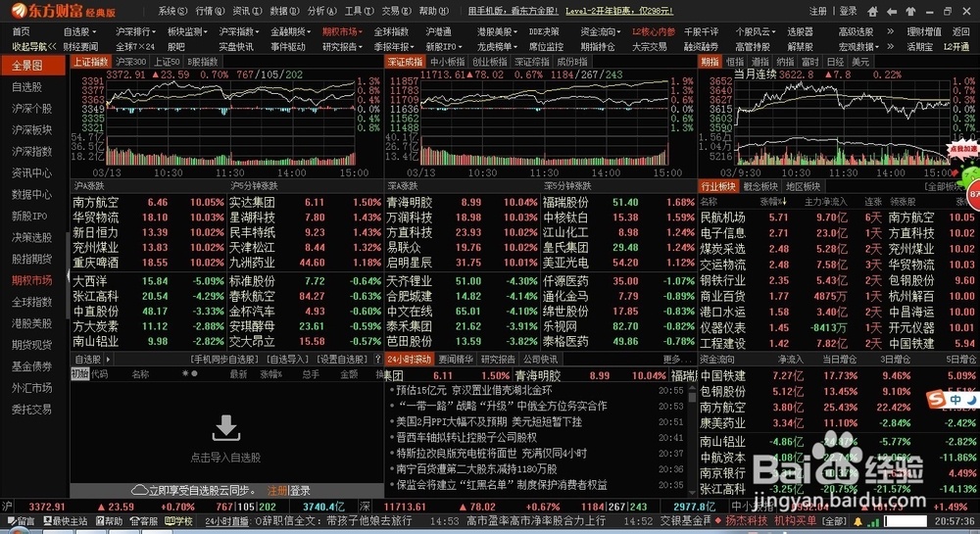Click the 登录 link in the title bar
Image resolution: width=980 pixels, height=534 pixels.
(848, 11)
